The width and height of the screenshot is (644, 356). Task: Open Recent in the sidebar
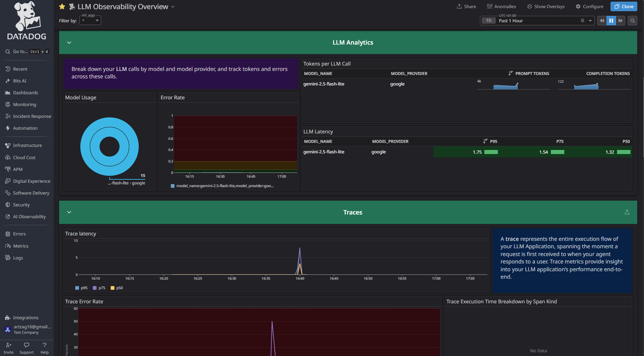pyautogui.click(x=20, y=69)
